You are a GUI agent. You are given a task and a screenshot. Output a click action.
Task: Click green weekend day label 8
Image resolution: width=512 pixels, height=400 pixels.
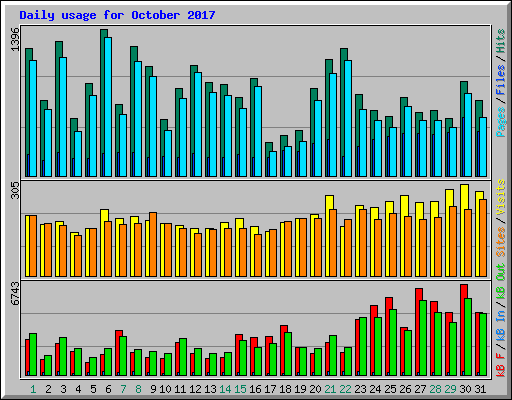138,389
